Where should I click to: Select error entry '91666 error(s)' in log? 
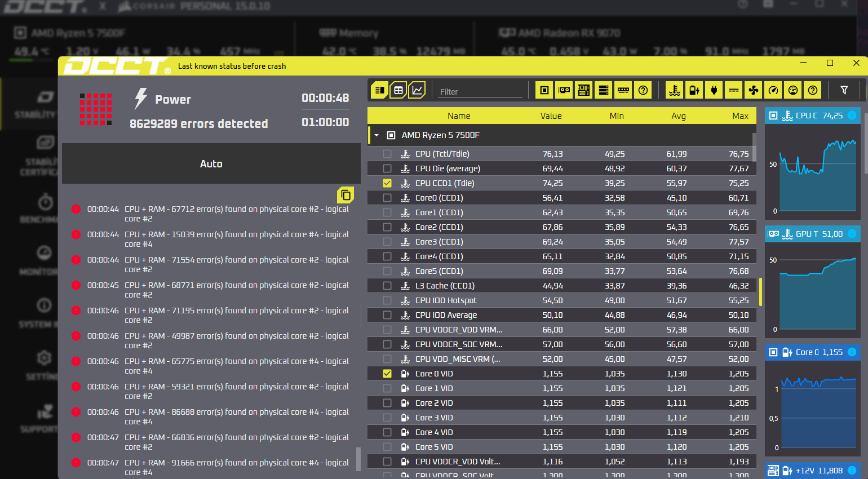(211, 467)
